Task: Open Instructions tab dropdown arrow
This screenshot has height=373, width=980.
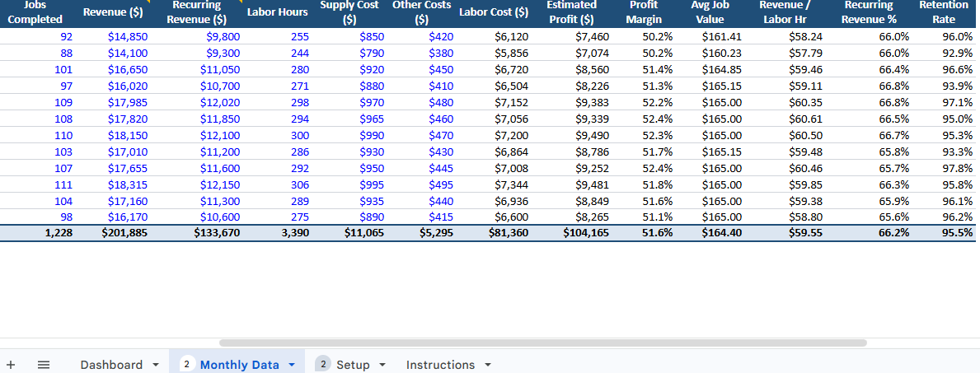Action: point(487,365)
